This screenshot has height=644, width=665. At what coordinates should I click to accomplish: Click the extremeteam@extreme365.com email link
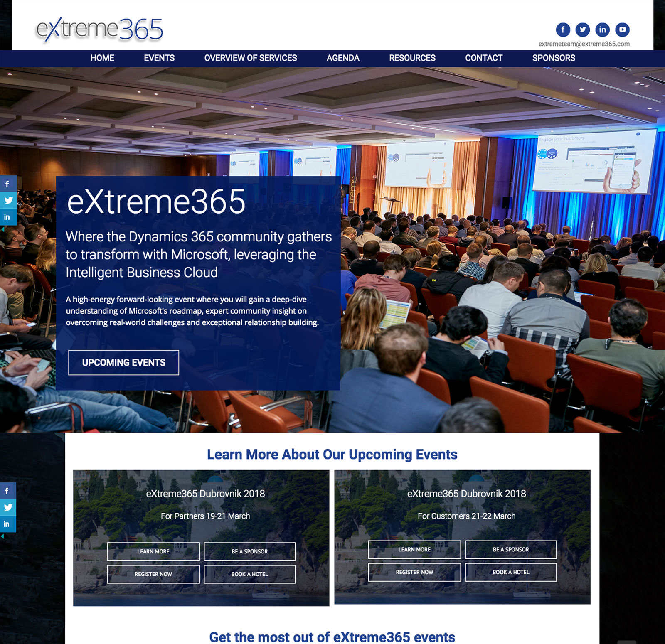(x=584, y=44)
